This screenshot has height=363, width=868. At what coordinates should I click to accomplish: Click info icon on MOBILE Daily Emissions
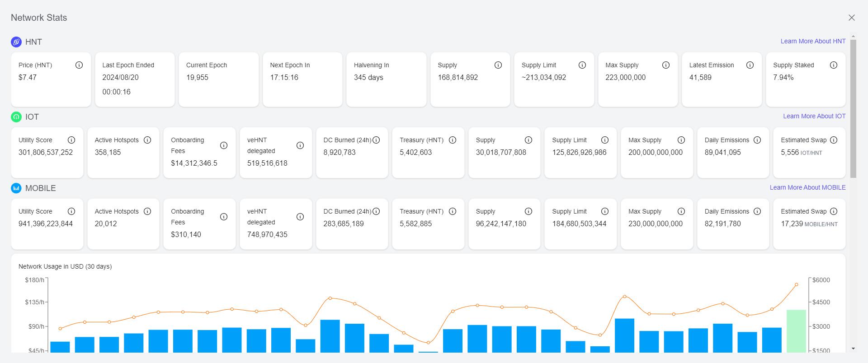click(x=758, y=211)
